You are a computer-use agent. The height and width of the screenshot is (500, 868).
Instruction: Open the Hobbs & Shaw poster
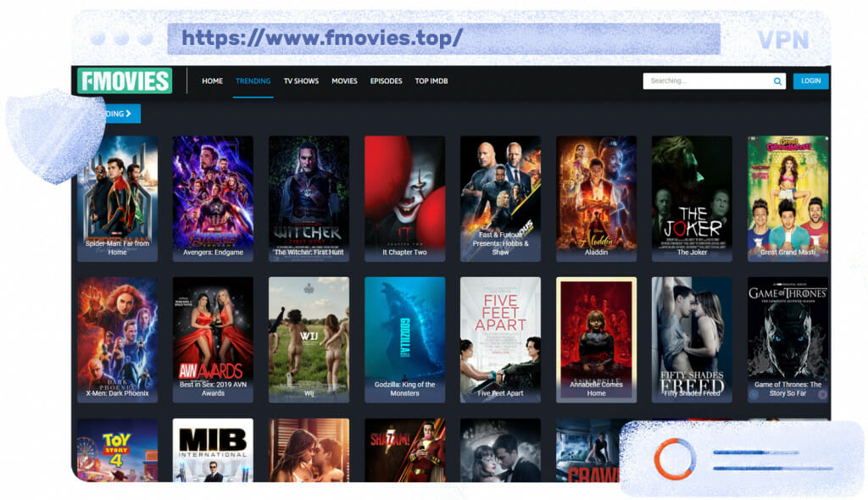500,198
